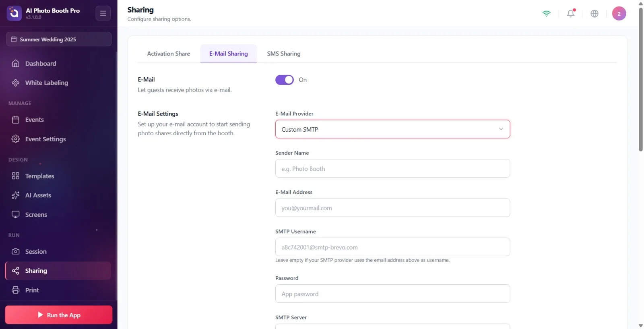Viewport: 644px width, 329px height.
Task: Click the 'E-Mail Settings' section heading
Action: click(158, 114)
